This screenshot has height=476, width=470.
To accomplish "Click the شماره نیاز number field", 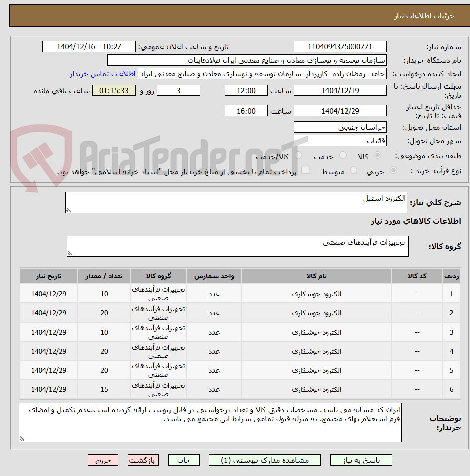I will click(340, 47).
